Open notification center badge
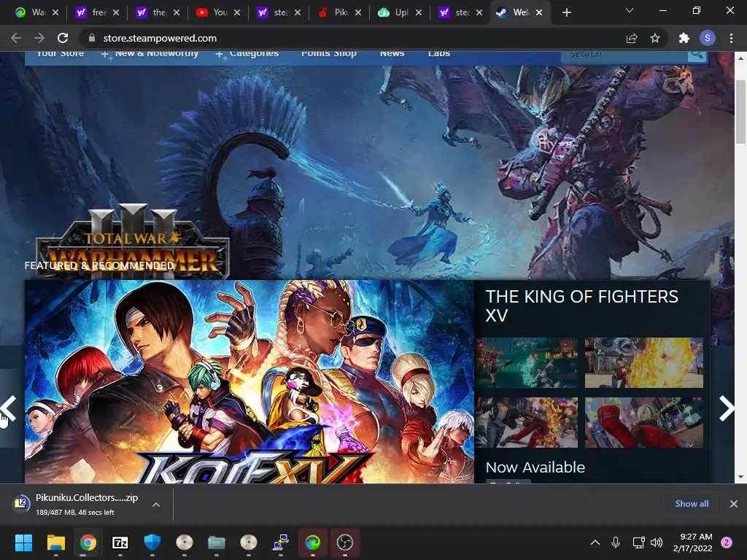Viewport: 747px width, 560px height. tap(726, 542)
